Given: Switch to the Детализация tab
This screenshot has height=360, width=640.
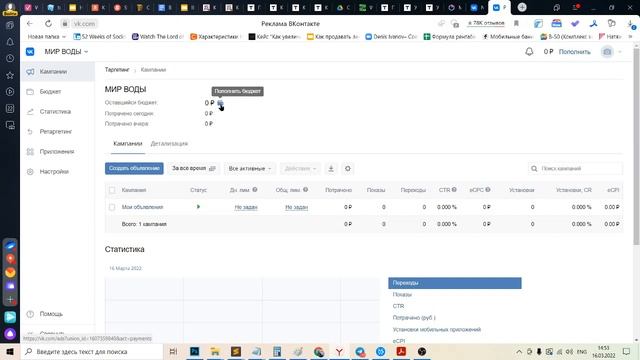Looking at the screenshot, I should (169, 144).
